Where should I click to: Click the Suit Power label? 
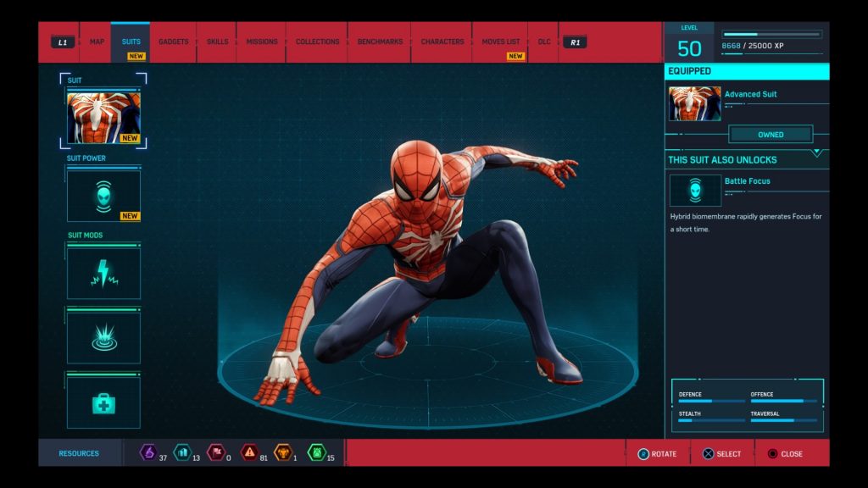86,158
